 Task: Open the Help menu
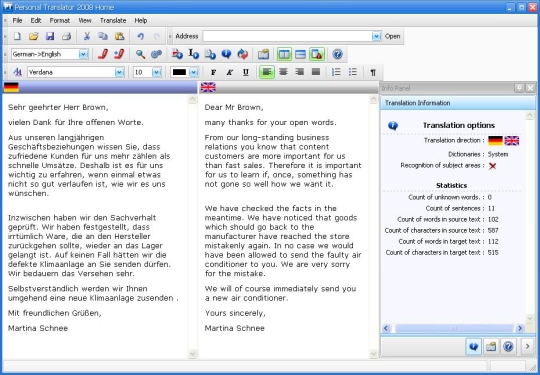point(141,21)
